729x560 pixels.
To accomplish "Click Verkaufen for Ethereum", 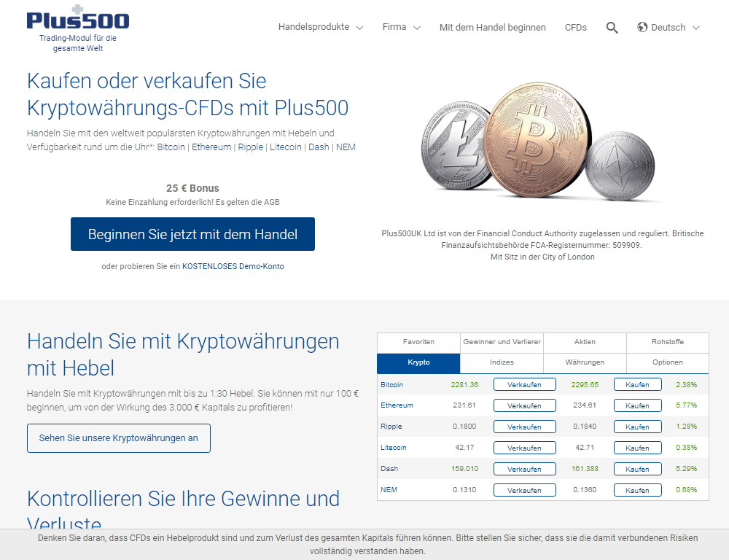I will [524, 405].
